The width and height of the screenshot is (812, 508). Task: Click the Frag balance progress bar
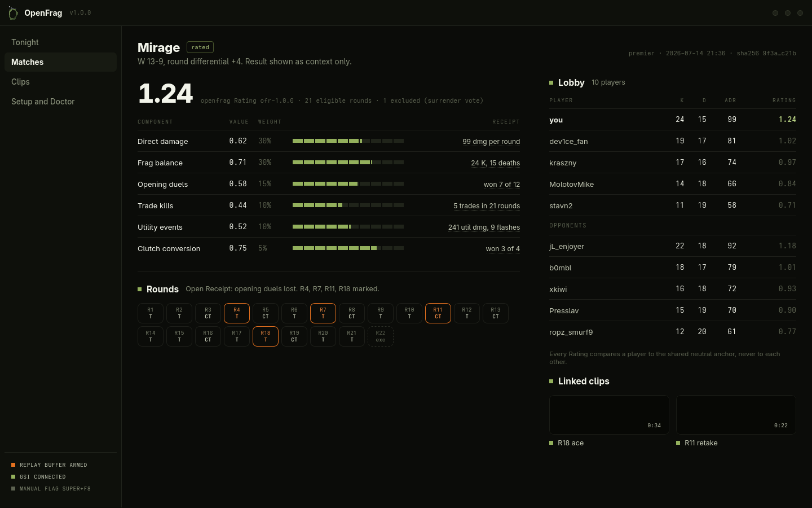click(348, 162)
